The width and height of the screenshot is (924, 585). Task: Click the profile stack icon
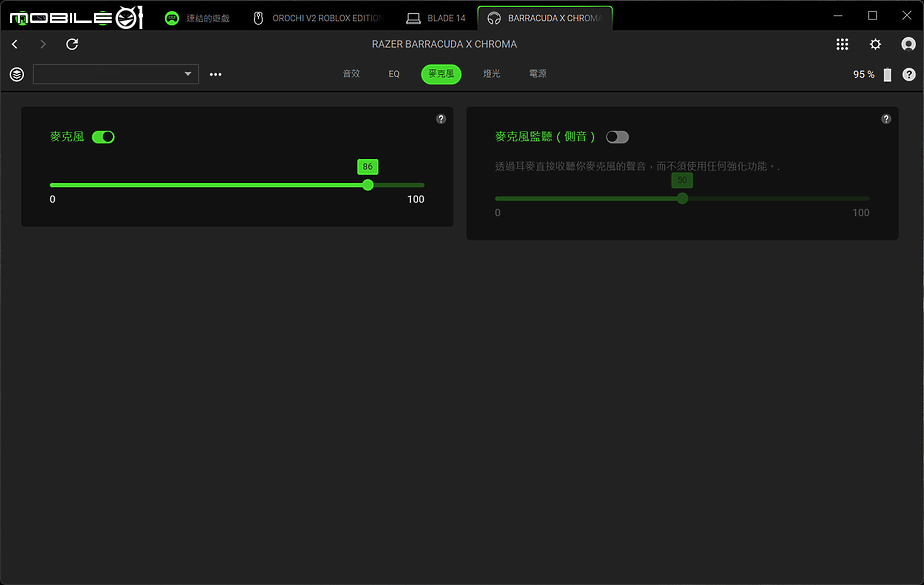coord(17,74)
